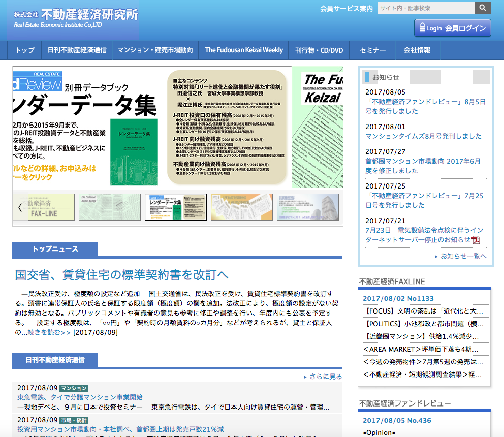Image resolution: width=504 pixels, height=437 pixels.
Task: Select The Fudousan Keizai Weekly menu
Action: coord(244,50)
